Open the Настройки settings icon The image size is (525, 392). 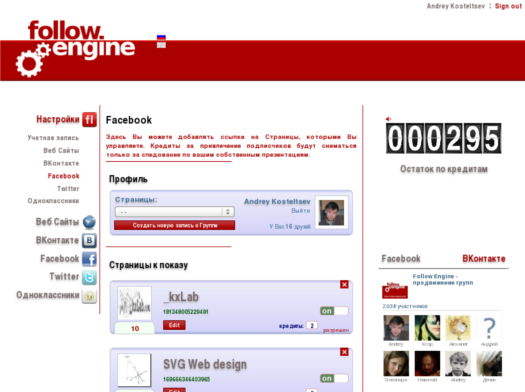(89, 120)
